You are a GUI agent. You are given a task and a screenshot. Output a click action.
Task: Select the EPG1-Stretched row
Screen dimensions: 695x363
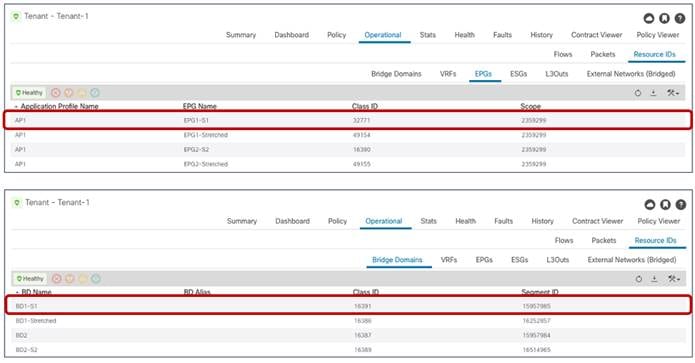click(x=348, y=135)
